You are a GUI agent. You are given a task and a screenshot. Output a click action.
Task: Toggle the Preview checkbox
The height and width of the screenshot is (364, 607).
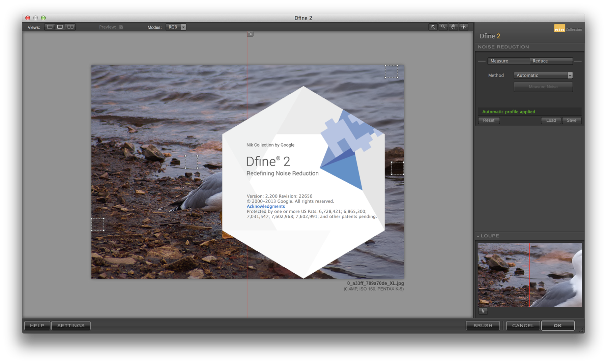(x=121, y=27)
